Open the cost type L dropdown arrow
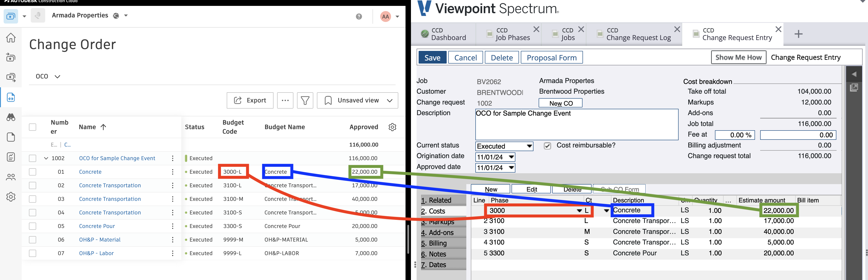868x280 pixels. [606, 211]
